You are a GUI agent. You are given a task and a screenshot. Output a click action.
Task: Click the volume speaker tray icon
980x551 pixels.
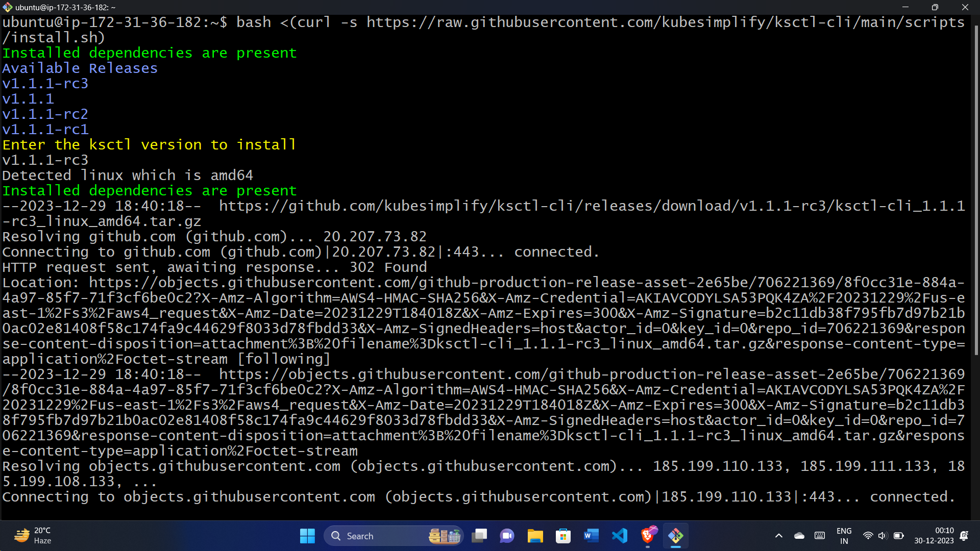pyautogui.click(x=883, y=536)
